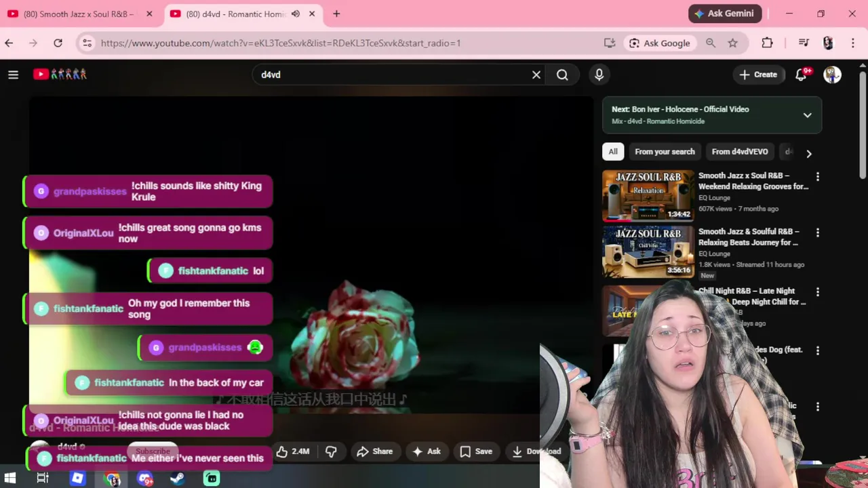Open the Steam taskbar icon
Viewport: 868px width, 488px height.
pos(178,479)
